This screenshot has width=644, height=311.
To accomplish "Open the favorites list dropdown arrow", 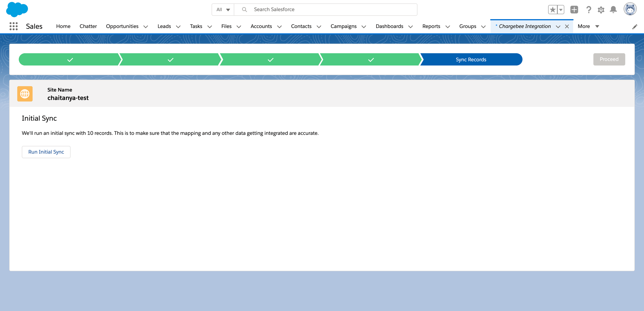I will tap(561, 10).
